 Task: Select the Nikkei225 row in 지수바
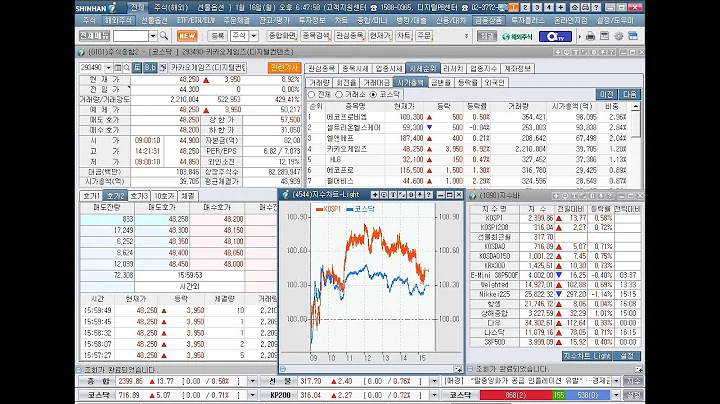click(555, 294)
